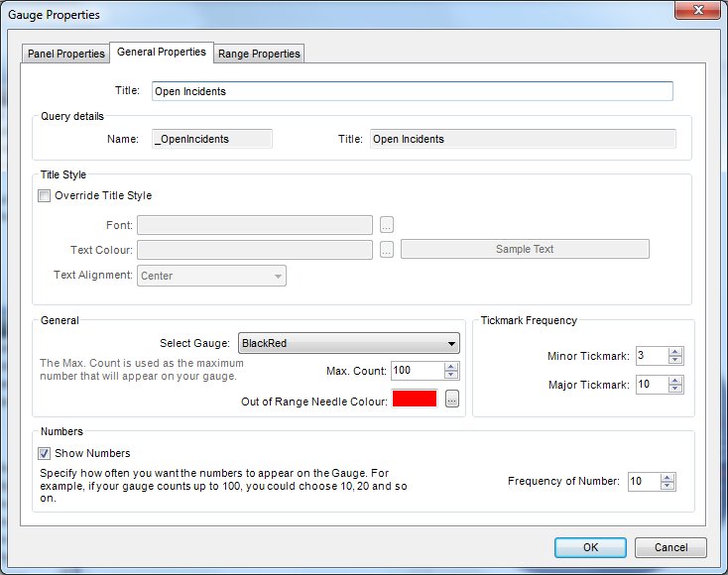Click the Text Colour ellipsis button
The image size is (728, 575).
(x=387, y=249)
